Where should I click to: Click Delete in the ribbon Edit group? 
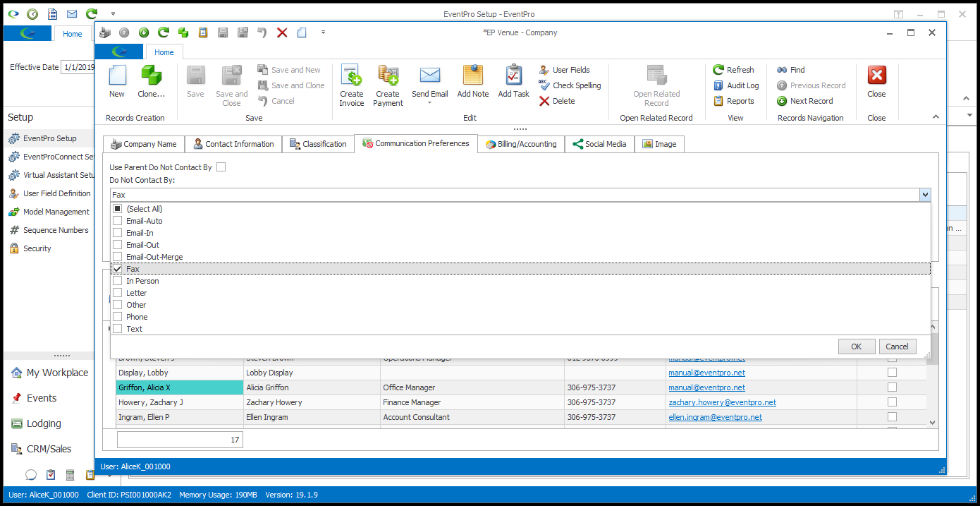click(557, 101)
